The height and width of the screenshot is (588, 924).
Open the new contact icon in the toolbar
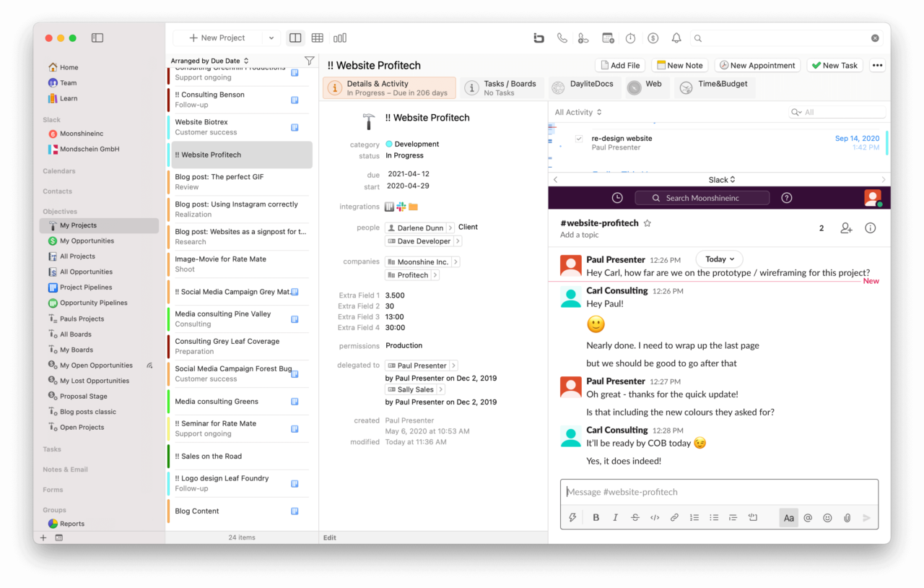[583, 38]
